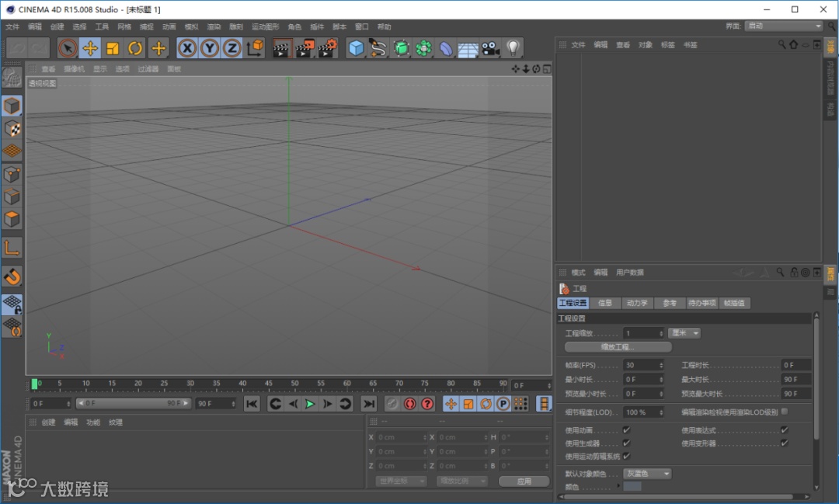This screenshot has width=839, height=504.
Task: Select the Move tool in top toolbar
Action: click(x=90, y=48)
